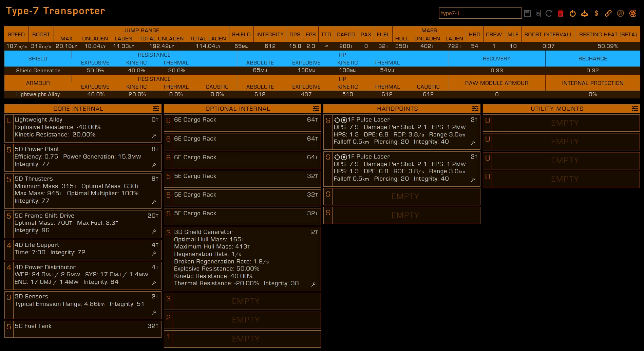
Task: Select the empty size 1 optional slot
Action: pos(246,339)
